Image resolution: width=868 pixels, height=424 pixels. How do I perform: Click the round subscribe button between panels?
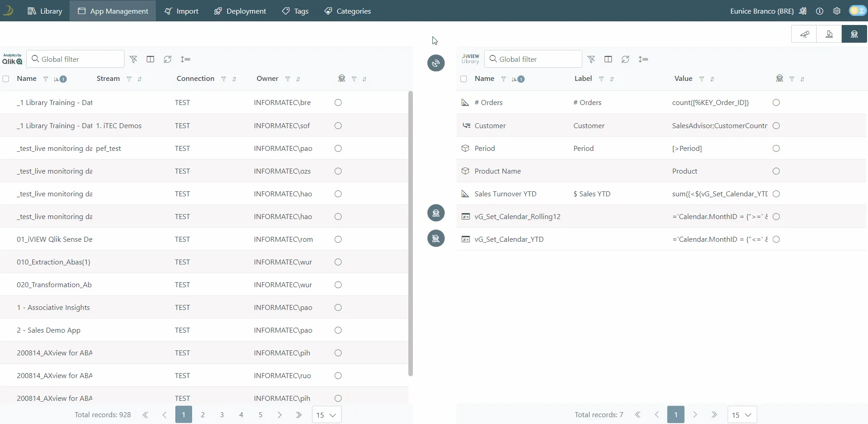[x=436, y=213]
